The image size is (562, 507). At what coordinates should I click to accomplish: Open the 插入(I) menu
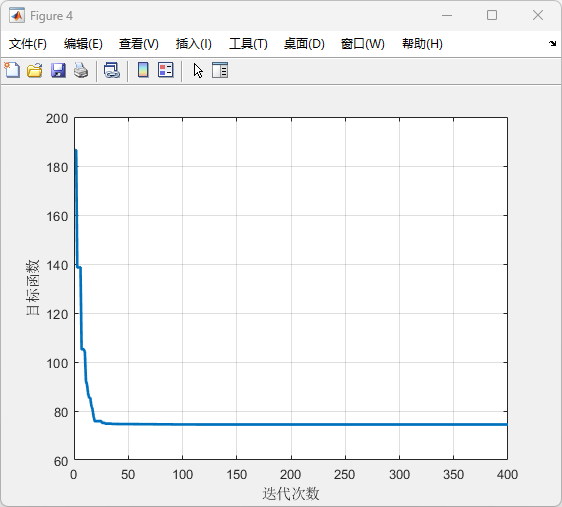coord(194,44)
